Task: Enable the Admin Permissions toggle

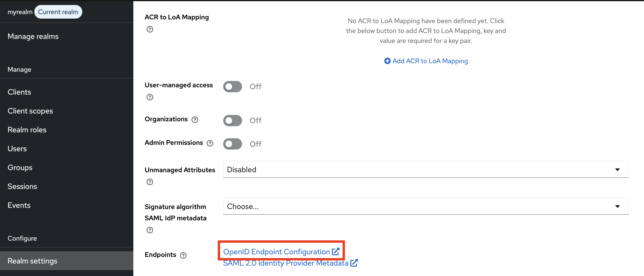Action: [232, 144]
